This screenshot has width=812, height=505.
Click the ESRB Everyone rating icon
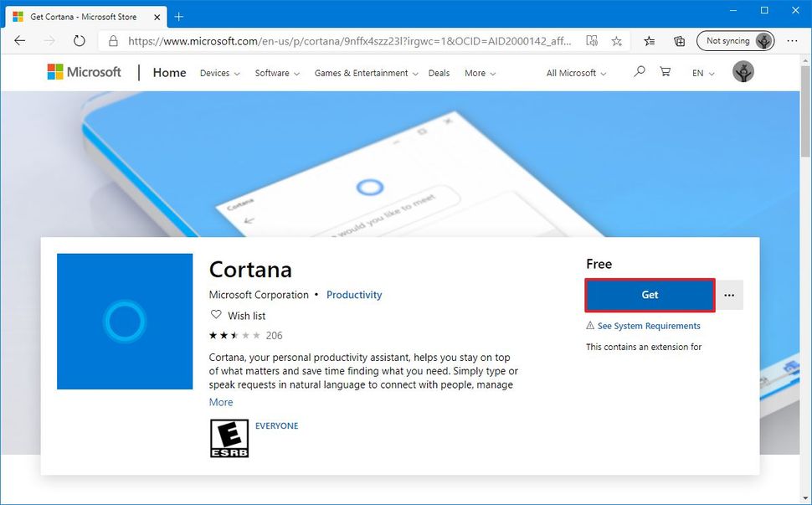229,437
